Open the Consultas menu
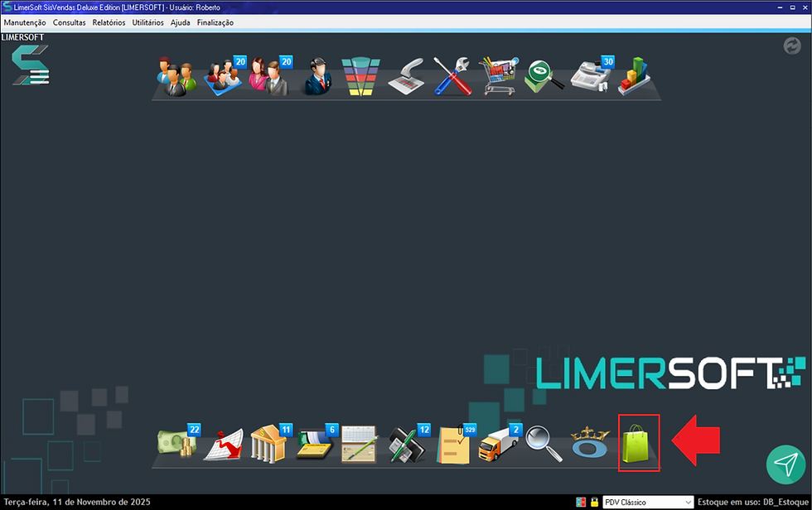The image size is (812, 510). 70,22
